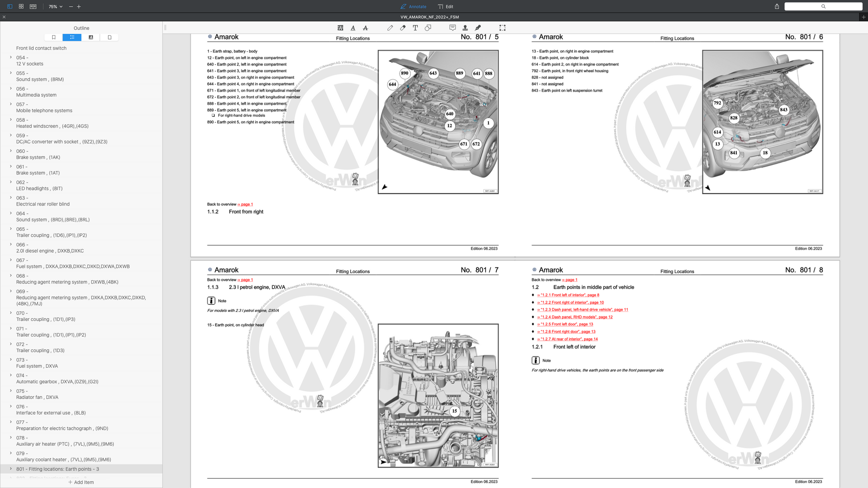
Task: Show bookmarks tab in sidebar
Action: coord(54,37)
